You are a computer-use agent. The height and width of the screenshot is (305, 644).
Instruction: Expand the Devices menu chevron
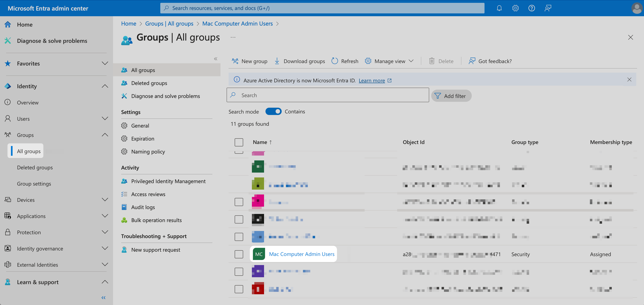click(105, 199)
